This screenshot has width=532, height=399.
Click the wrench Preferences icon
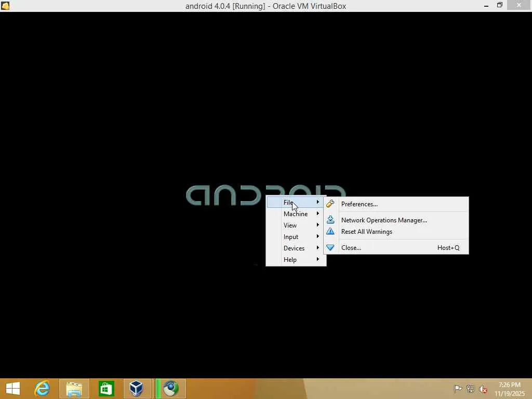click(x=330, y=204)
